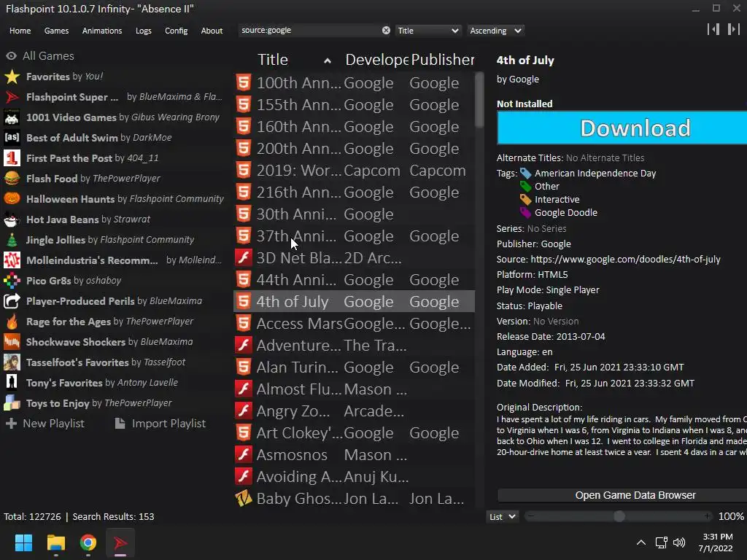The width and height of the screenshot is (747, 560).
Task: Collapse the left sidebar with the panel icon
Action: tap(713, 29)
